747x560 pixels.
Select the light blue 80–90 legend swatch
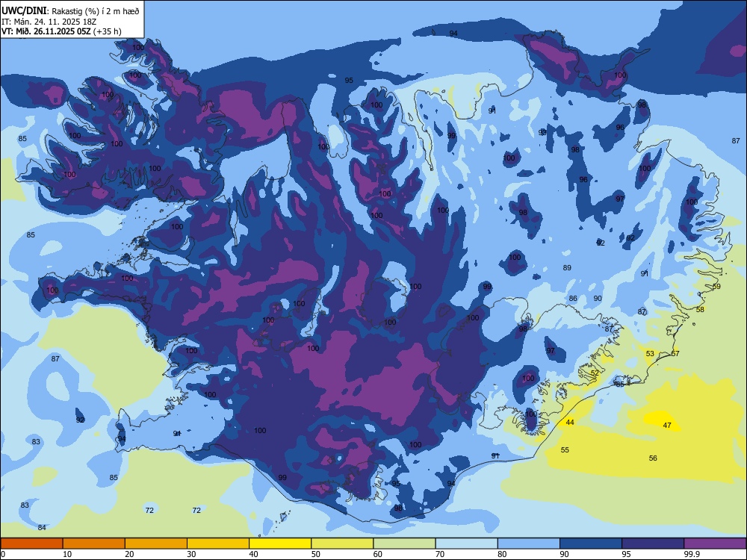[x=529, y=544]
